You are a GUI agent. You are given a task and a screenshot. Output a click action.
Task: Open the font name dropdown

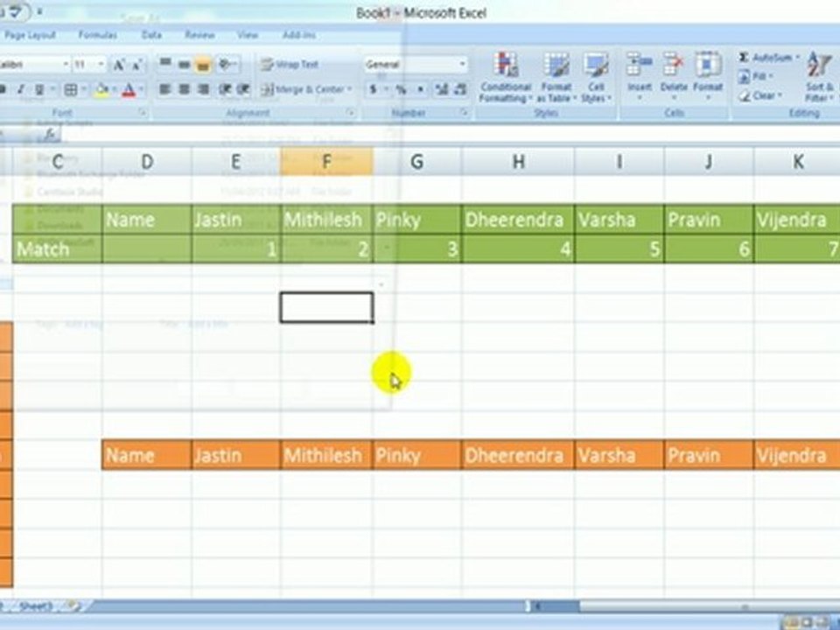click(x=66, y=64)
